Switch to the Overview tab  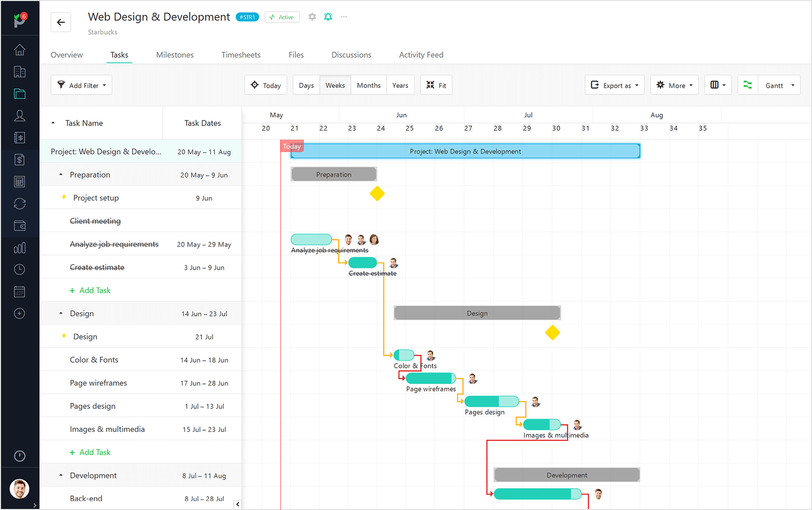click(66, 55)
